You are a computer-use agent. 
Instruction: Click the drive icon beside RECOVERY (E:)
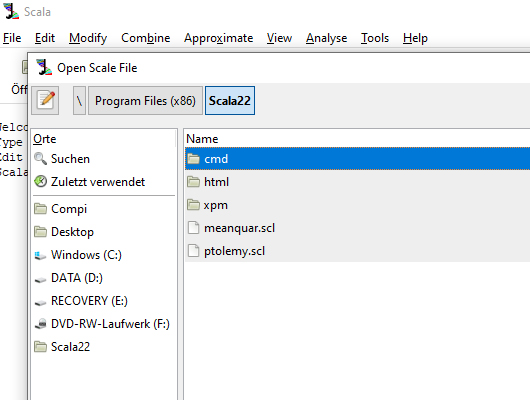click(x=41, y=303)
